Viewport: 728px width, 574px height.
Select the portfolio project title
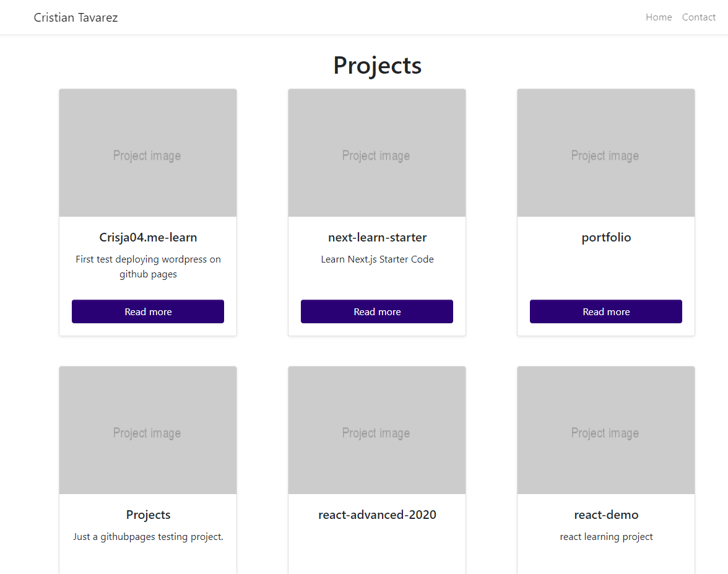pyautogui.click(x=605, y=237)
